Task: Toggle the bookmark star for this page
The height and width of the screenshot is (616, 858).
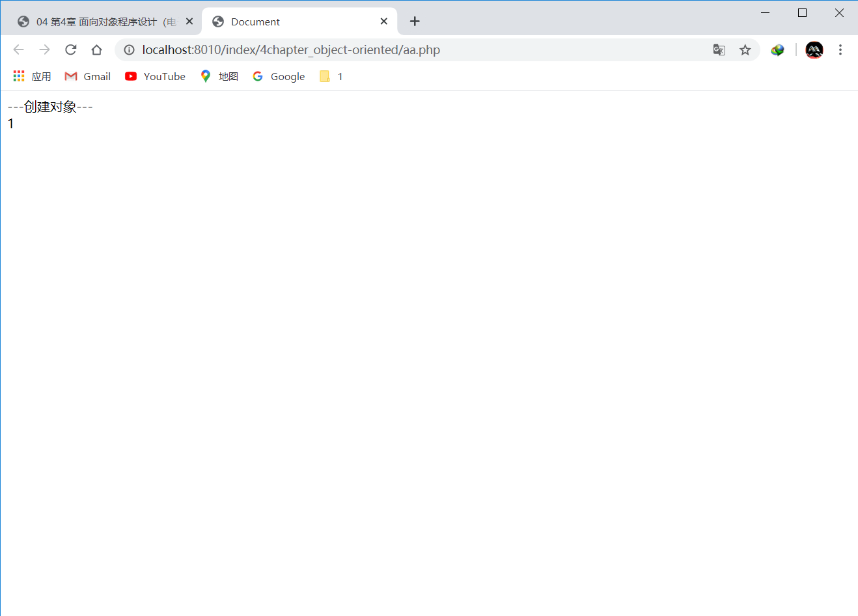Action: click(745, 49)
